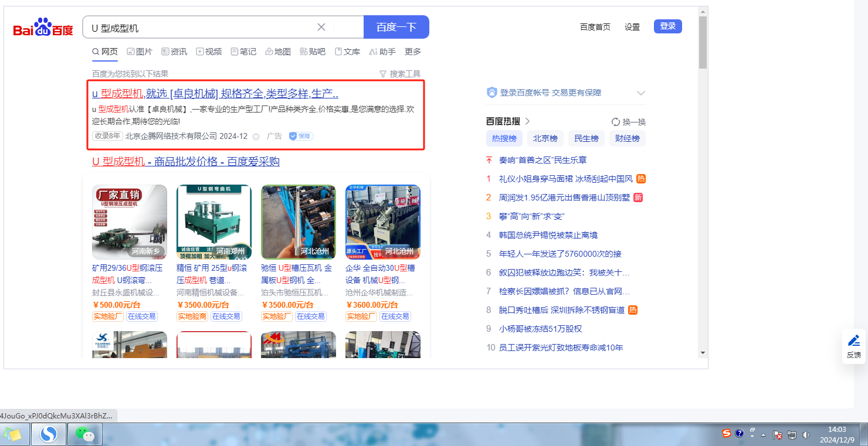Image resolution: width=868 pixels, height=446 pixels.
Task: Click the Action Center flag tray icon
Action: point(778,435)
